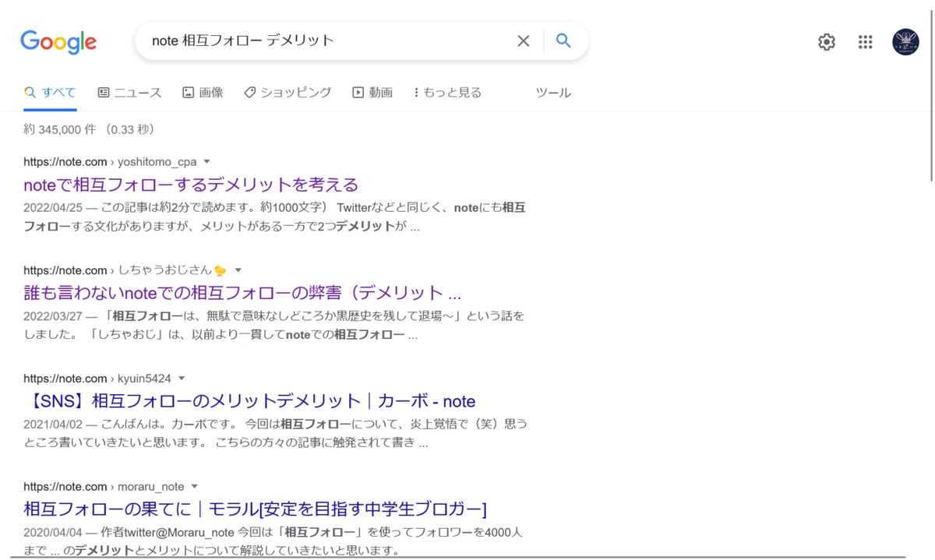Open the Google apps grid icon
The image size is (935, 560).
click(x=866, y=42)
